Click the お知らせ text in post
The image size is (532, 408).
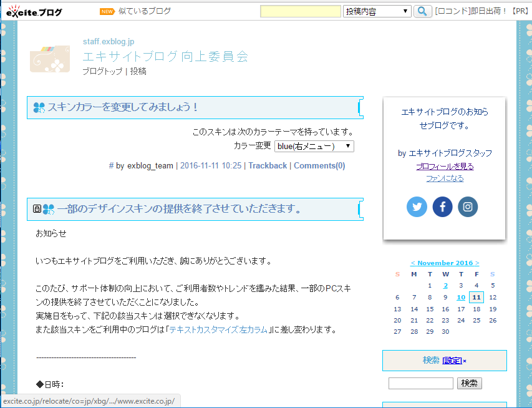tap(51, 233)
